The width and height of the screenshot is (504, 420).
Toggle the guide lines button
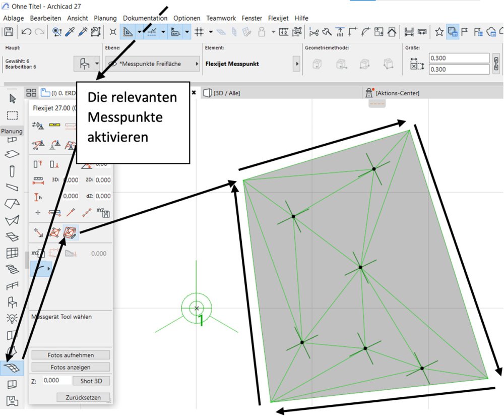pos(128,32)
